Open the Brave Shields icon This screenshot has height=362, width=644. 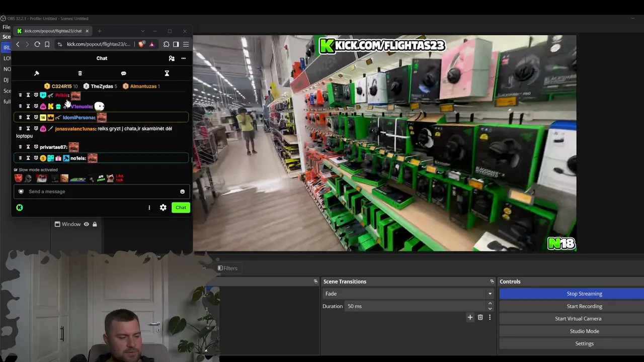click(x=141, y=44)
